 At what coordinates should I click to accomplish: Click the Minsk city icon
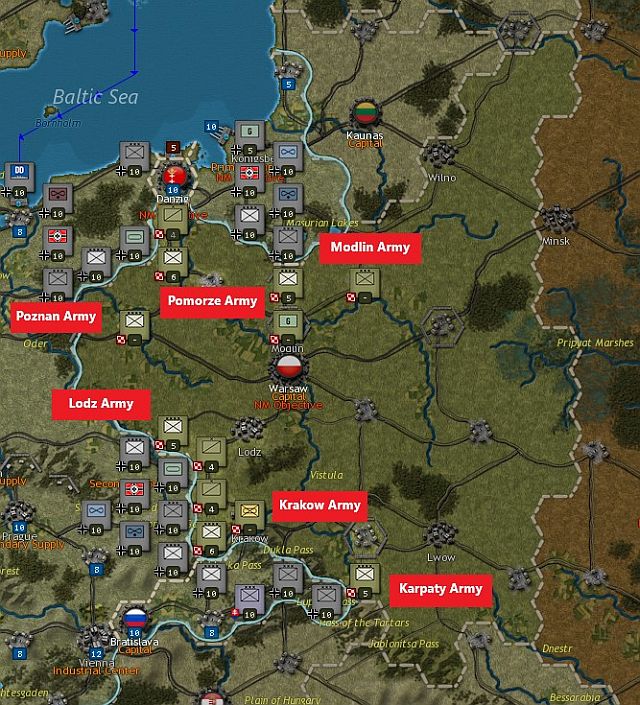click(557, 219)
